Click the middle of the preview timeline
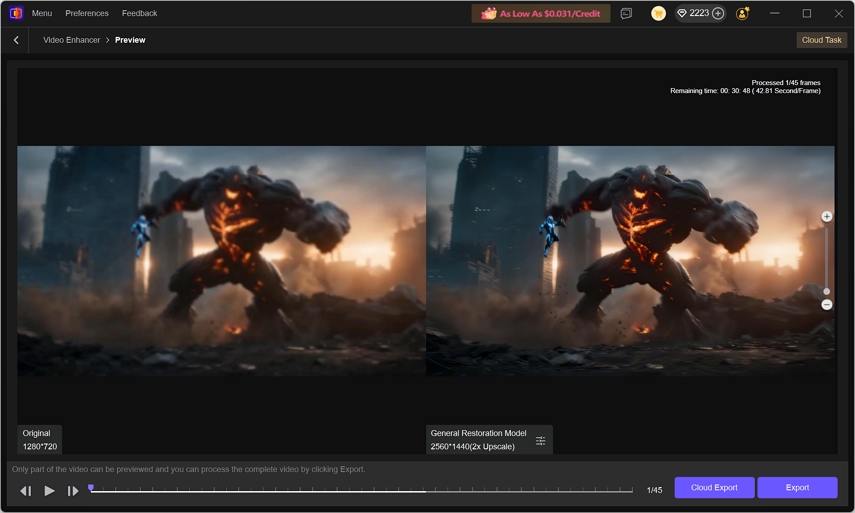The height and width of the screenshot is (513, 855). click(x=361, y=491)
